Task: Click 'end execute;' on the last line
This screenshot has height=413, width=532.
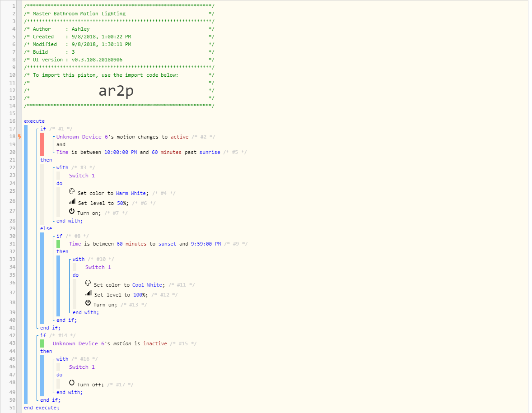Action: (x=42, y=408)
